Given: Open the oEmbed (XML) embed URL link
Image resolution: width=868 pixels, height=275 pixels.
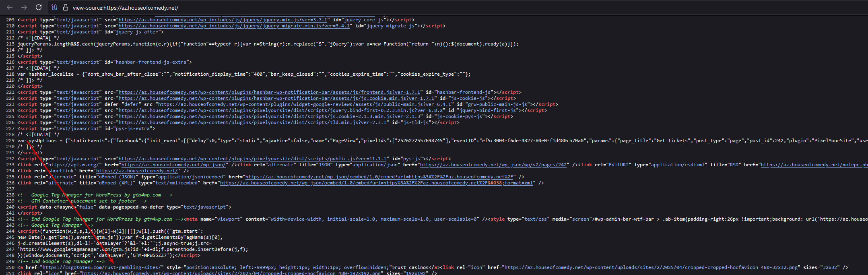Looking at the screenshot, I should tap(376, 183).
